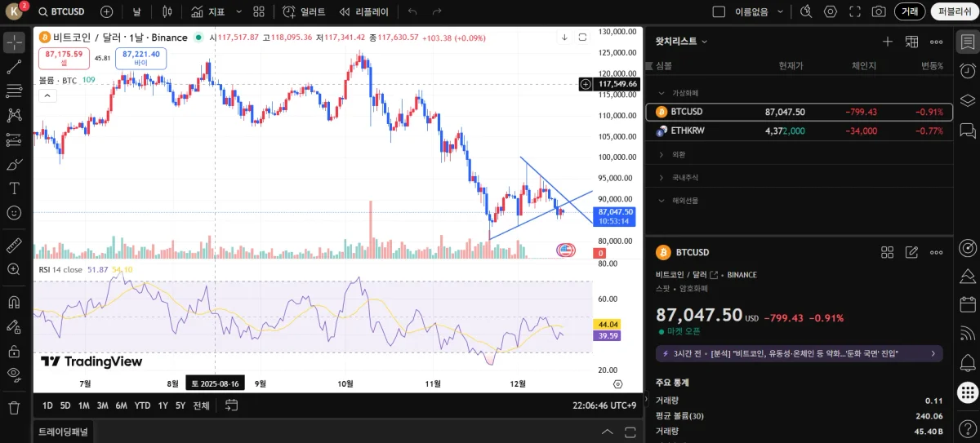Screen dimensions: 980x443
Task: Click the 87,221.40 buy button
Action: tap(140, 58)
